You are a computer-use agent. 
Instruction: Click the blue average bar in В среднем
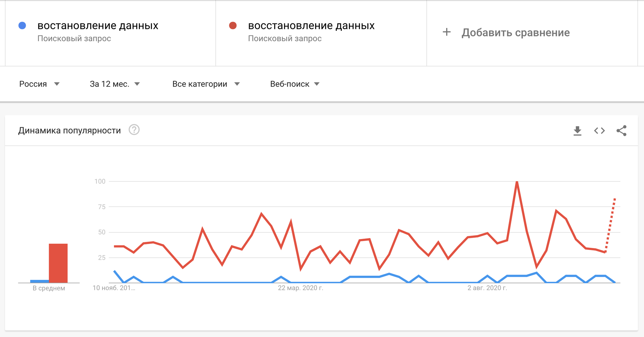coord(40,281)
